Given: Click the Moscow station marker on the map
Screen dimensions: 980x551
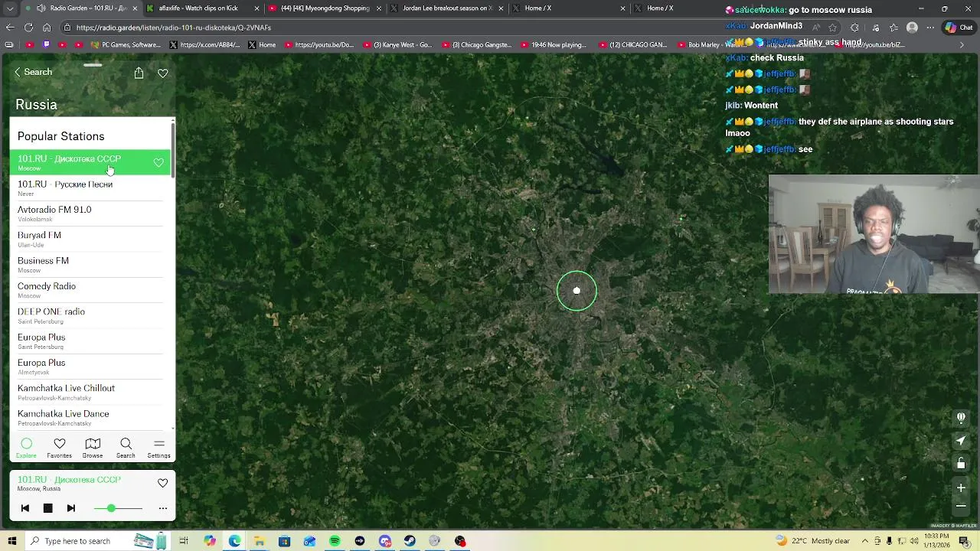Looking at the screenshot, I should 577,291.
